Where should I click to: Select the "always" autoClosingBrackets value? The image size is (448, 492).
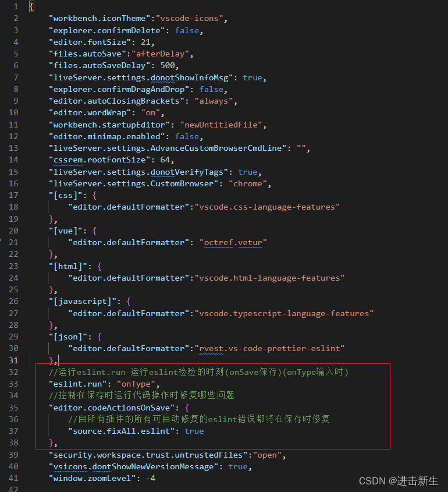point(214,101)
